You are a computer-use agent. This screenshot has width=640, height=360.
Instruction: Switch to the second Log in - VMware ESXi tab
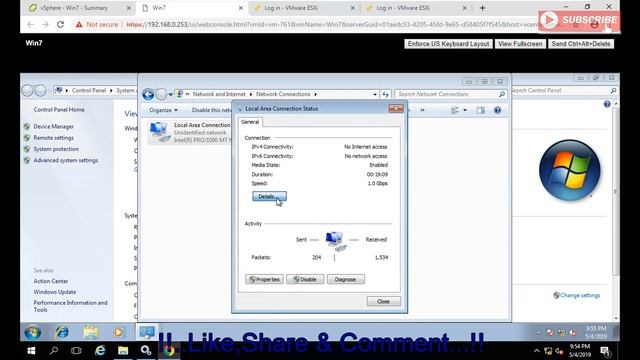[x=416, y=8]
